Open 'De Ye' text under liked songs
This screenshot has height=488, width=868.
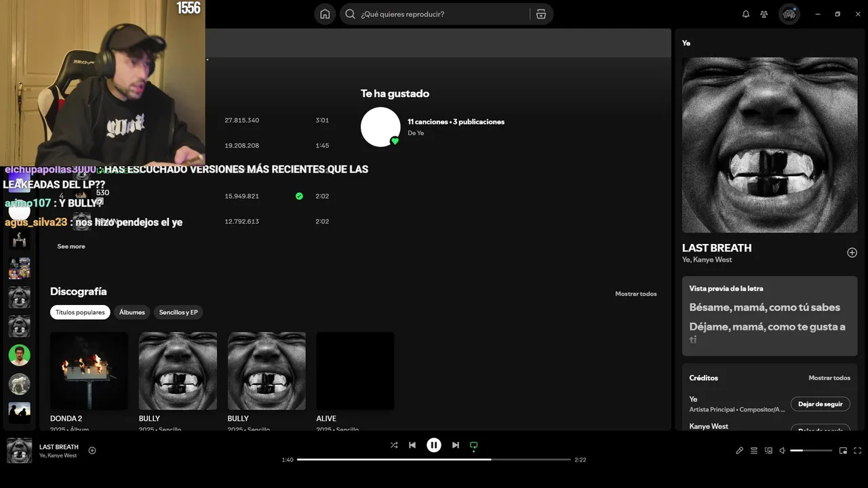pos(416,134)
